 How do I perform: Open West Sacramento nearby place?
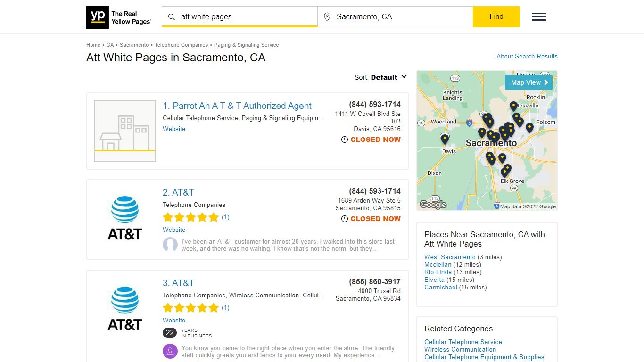450,257
